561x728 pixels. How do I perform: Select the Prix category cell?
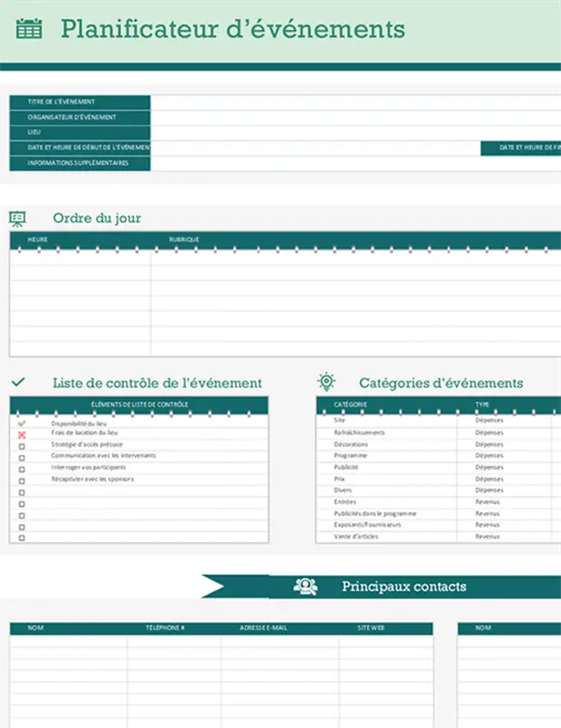click(387, 479)
